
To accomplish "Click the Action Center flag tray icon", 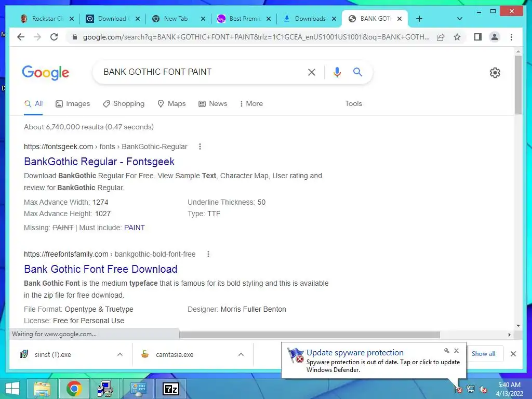I will tap(458, 389).
